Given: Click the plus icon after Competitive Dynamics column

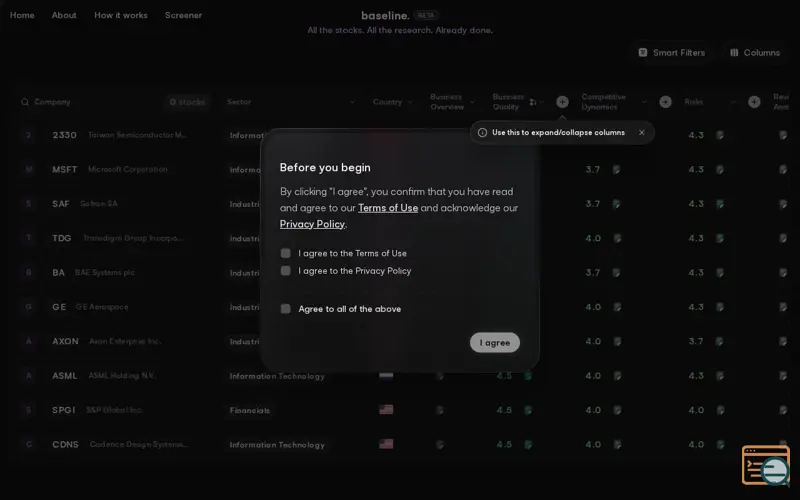Looking at the screenshot, I should tap(665, 102).
